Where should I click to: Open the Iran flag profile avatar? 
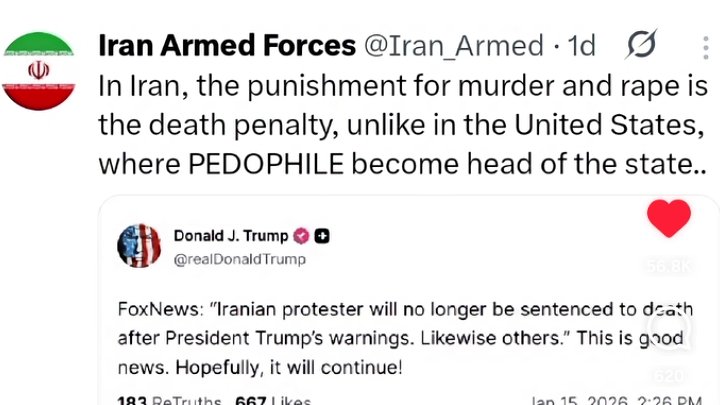(x=39, y=70)
